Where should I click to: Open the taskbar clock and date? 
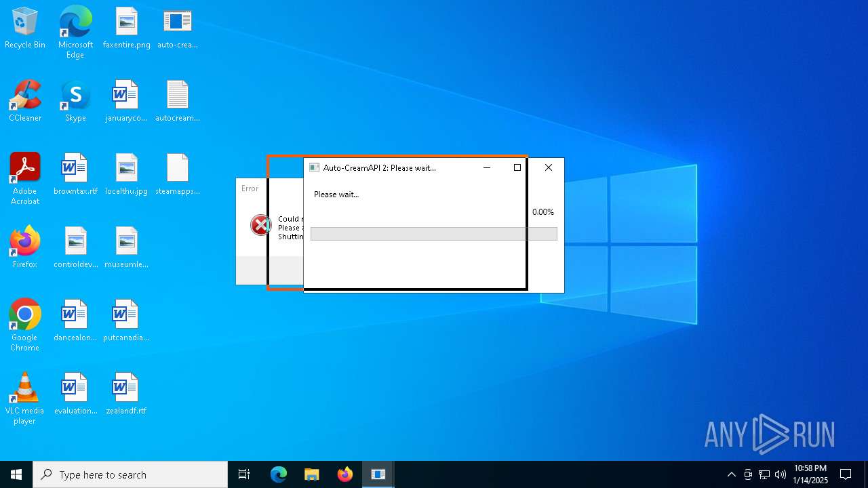(x=810, y=474)
